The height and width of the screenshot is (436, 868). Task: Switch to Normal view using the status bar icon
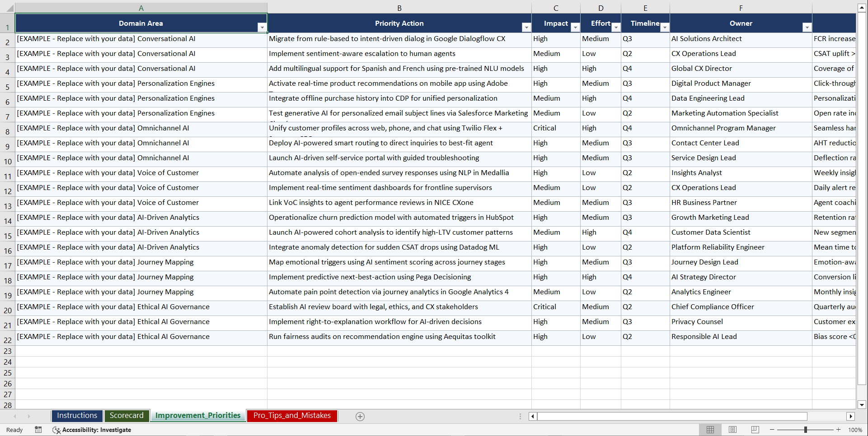point(710,429)
